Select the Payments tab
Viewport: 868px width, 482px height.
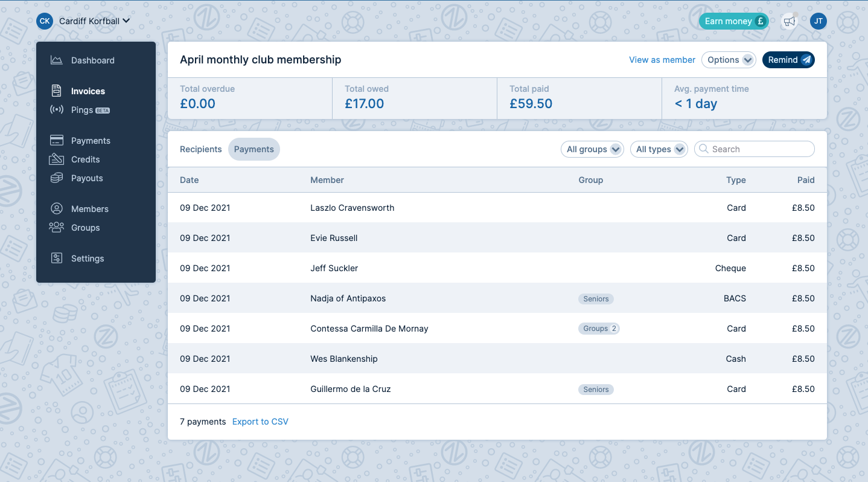(254, 149)
